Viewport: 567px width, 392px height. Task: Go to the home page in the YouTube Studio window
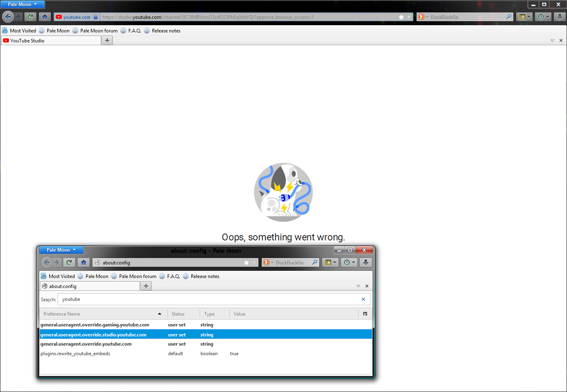[x=45, y=17]
